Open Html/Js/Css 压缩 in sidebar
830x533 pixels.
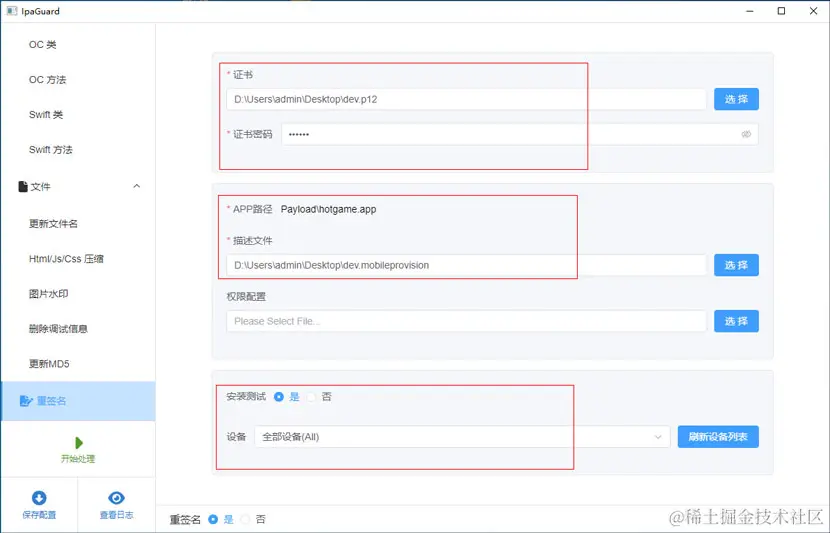[66, 259]
